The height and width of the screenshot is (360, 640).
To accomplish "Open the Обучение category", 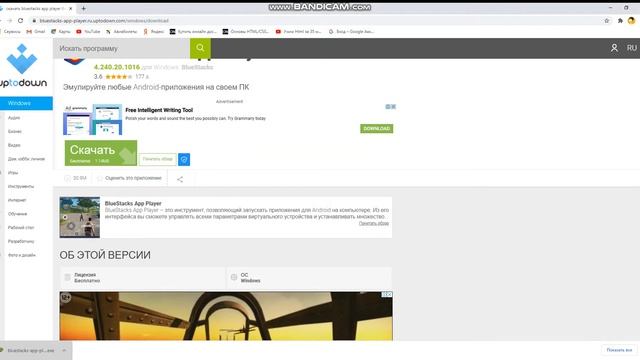I will pyautogui.click(x=17, y=214).
